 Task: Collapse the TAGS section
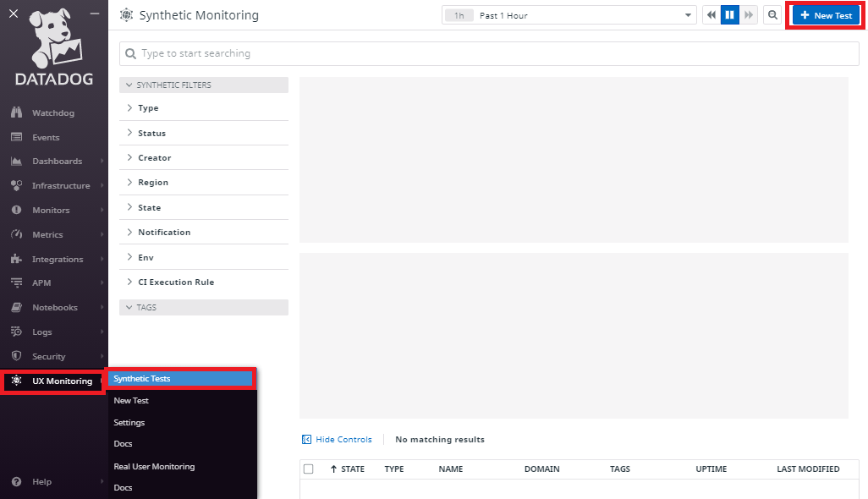(204, 308)
